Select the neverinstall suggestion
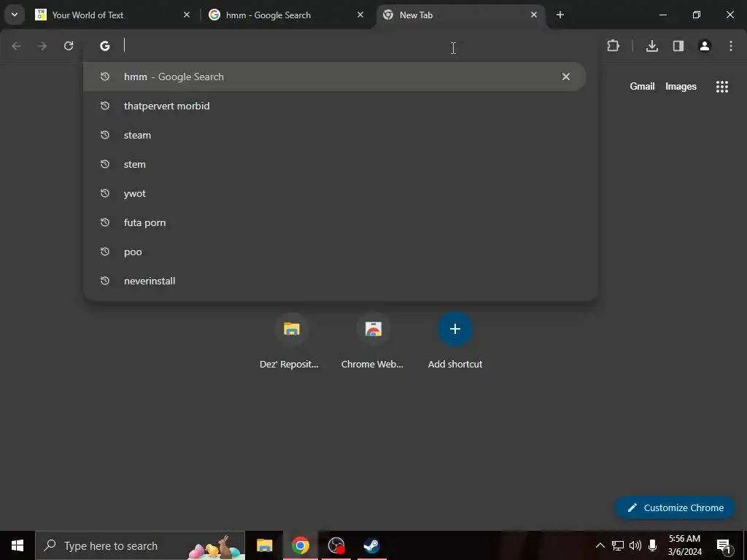 tap(341, 281)
